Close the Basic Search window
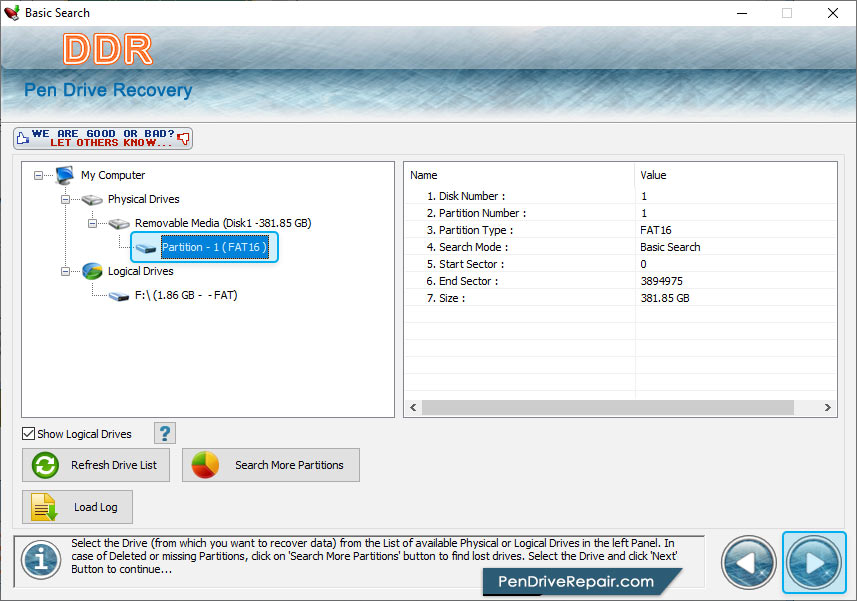The image size is (857, 601). point(832,13)
